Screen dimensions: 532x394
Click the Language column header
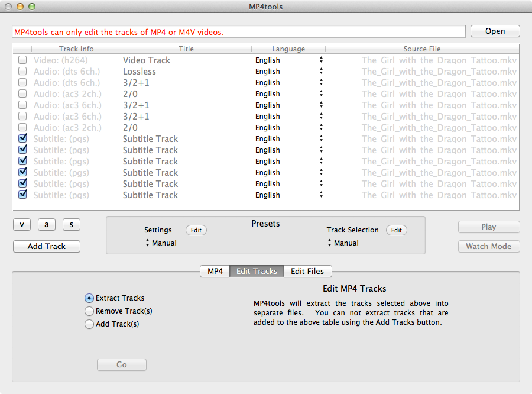tap(288, 49)
